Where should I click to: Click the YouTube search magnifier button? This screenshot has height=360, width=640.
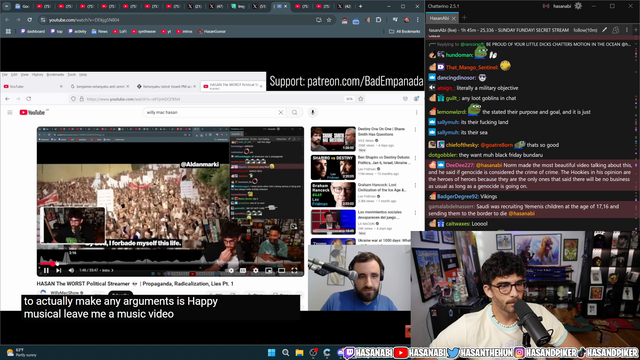[294, 112]
